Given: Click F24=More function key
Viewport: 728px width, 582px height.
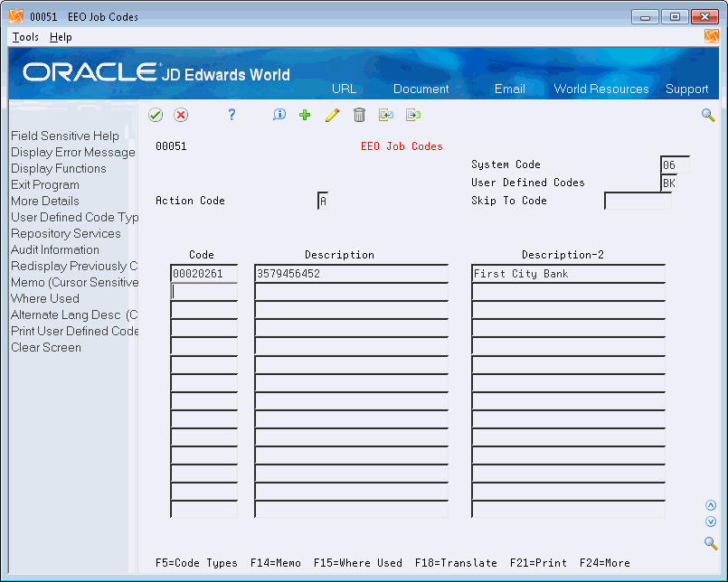Looking at the screenshot, I should coord(604,563).
